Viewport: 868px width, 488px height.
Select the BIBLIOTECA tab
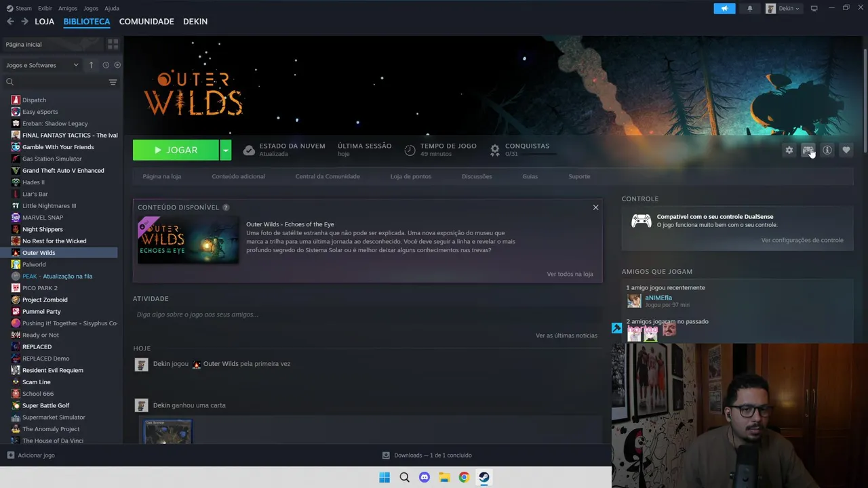87,22
